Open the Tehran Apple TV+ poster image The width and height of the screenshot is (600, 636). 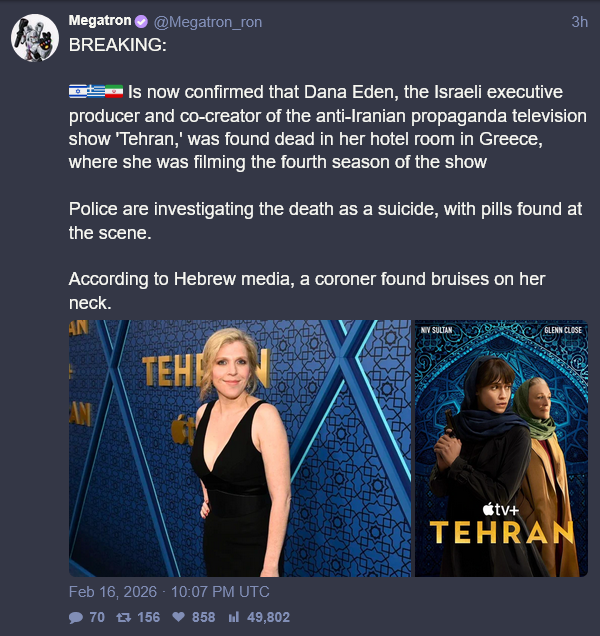click(501, 448)
